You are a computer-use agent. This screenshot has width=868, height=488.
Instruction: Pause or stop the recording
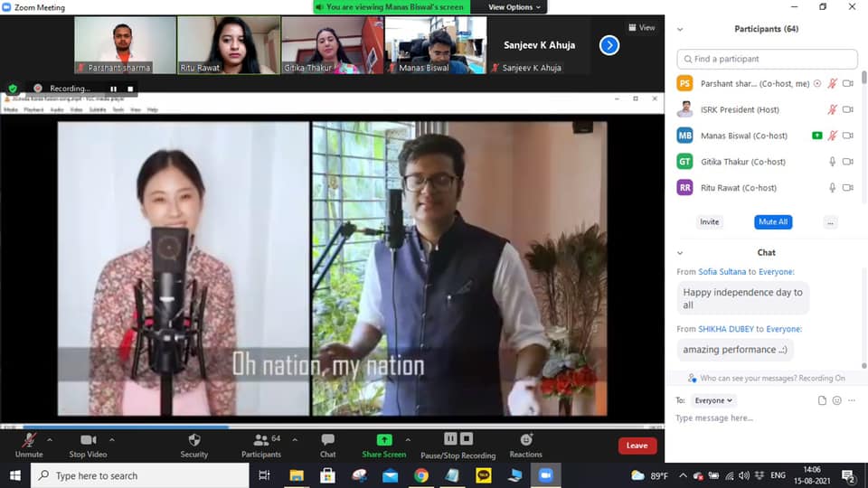click(x=458, y=440)
